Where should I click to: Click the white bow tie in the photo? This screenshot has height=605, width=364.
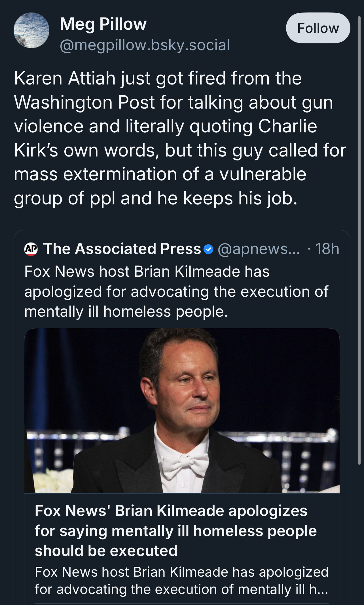[x=185, y=463]
